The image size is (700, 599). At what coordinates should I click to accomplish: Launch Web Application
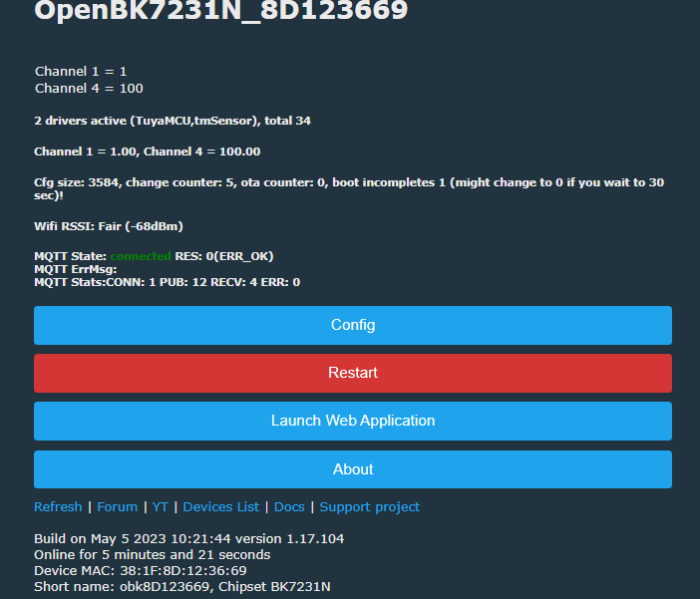(x=353, y=421)
